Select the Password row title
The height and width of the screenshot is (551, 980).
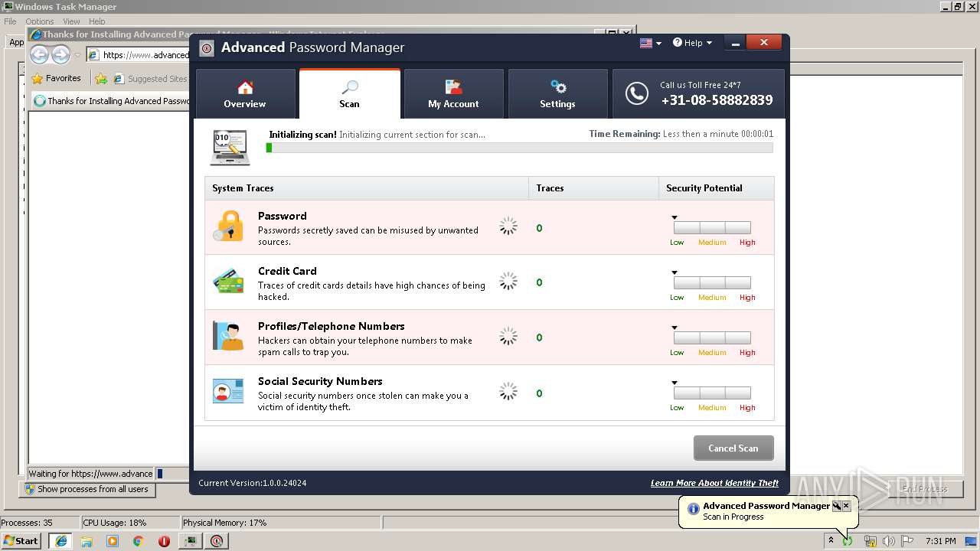282,217
